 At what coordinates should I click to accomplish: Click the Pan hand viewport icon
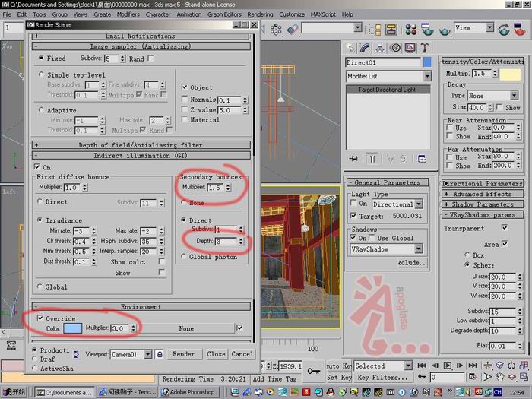point(499,377)
